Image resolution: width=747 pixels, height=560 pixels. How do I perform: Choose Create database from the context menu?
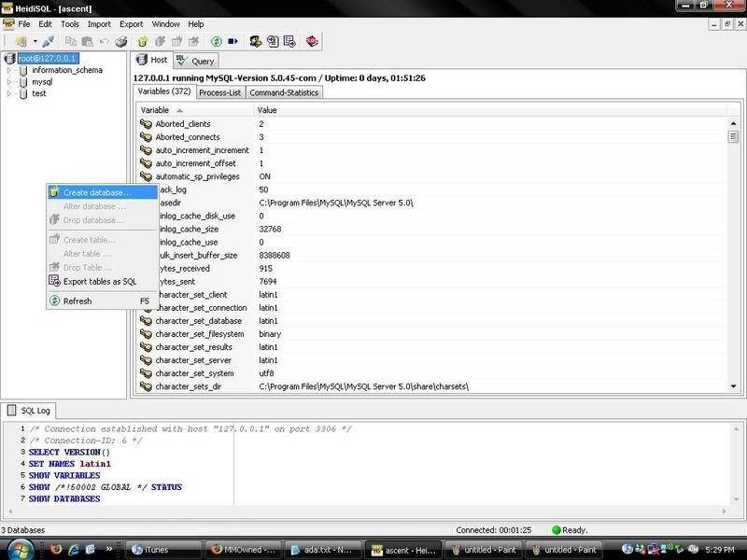coord(103,192)
